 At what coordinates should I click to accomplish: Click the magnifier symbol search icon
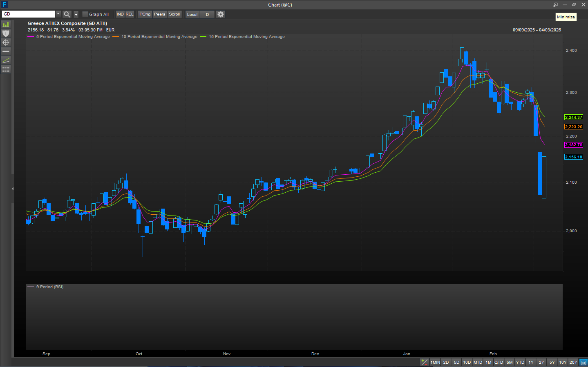(67, 14)
